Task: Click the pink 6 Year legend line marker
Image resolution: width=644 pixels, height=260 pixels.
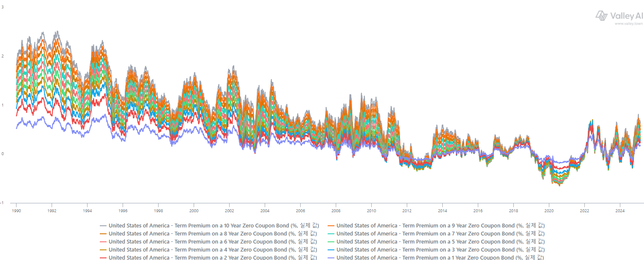Action: tap(103, 242)
